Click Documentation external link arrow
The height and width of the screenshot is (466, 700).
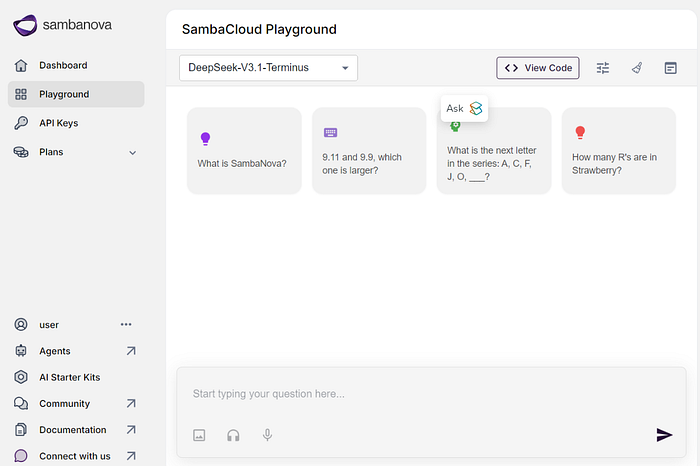point(131,429)
